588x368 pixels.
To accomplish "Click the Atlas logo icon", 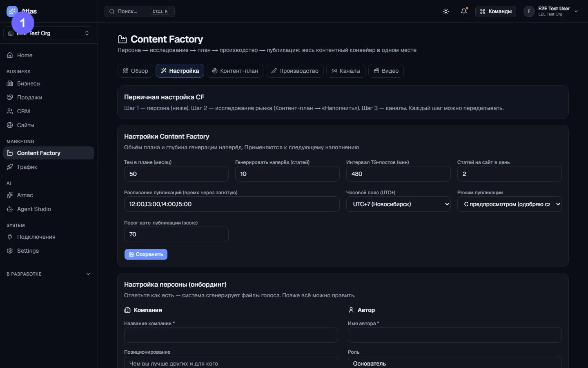I will [x=12, y=11].
